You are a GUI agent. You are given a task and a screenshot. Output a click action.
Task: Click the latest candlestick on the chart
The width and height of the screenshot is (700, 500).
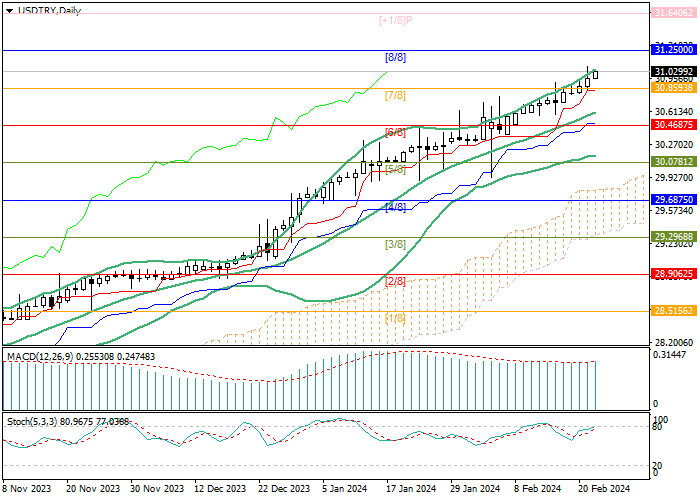click(x=596, y=74)
